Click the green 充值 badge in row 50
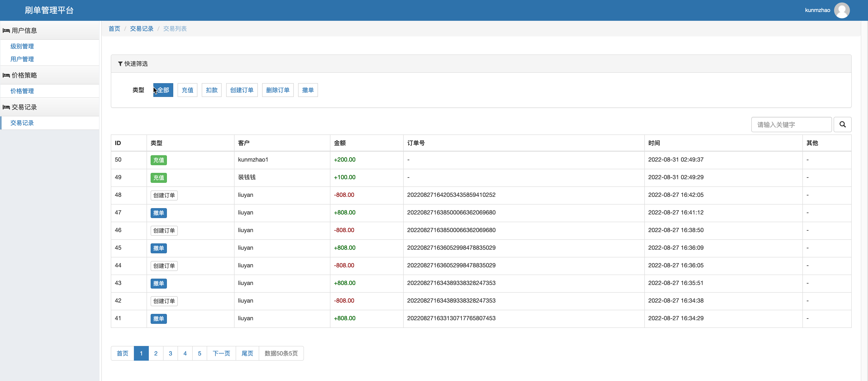The width and height of the screenshot is (868, 381). pos(158,160)
